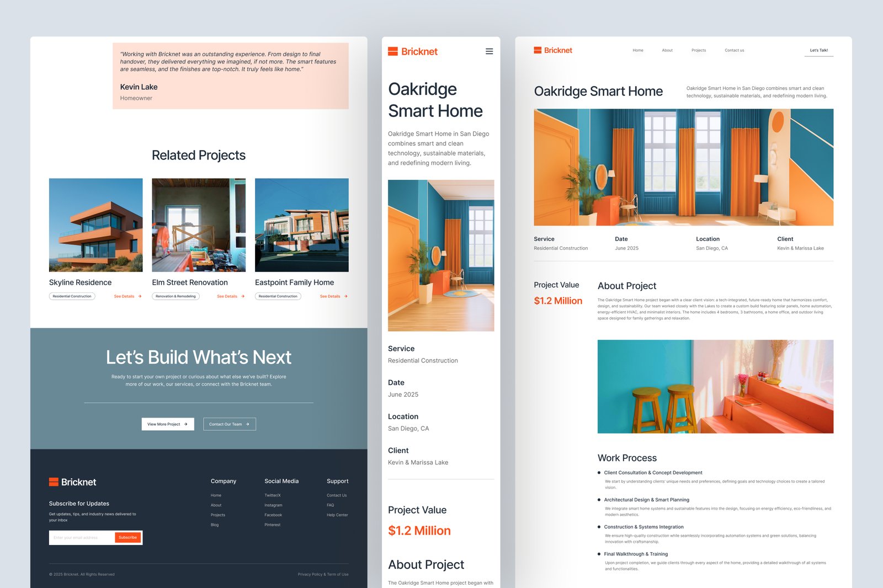Focus the email address input field
The height and width of the screenshot is (588, 883).
(x=81, y=537)
